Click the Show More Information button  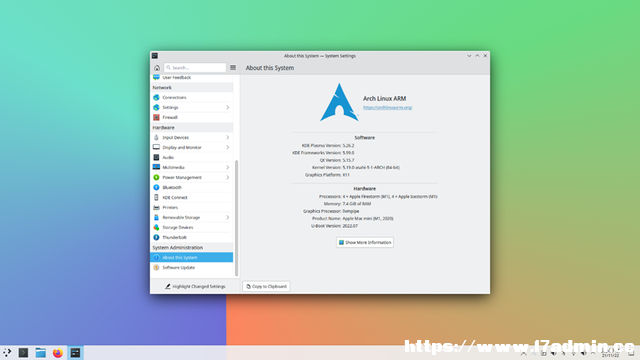tap(365, 242)
